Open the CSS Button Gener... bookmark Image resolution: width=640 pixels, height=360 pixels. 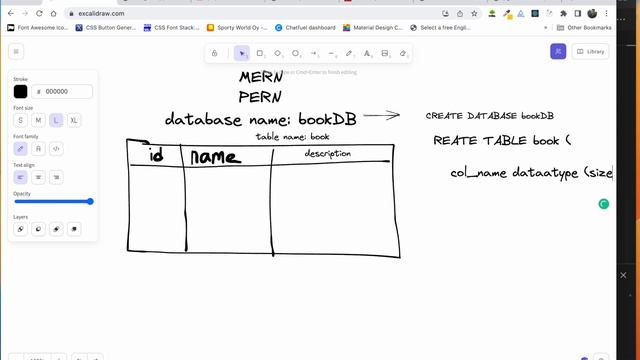click(106, 28)
